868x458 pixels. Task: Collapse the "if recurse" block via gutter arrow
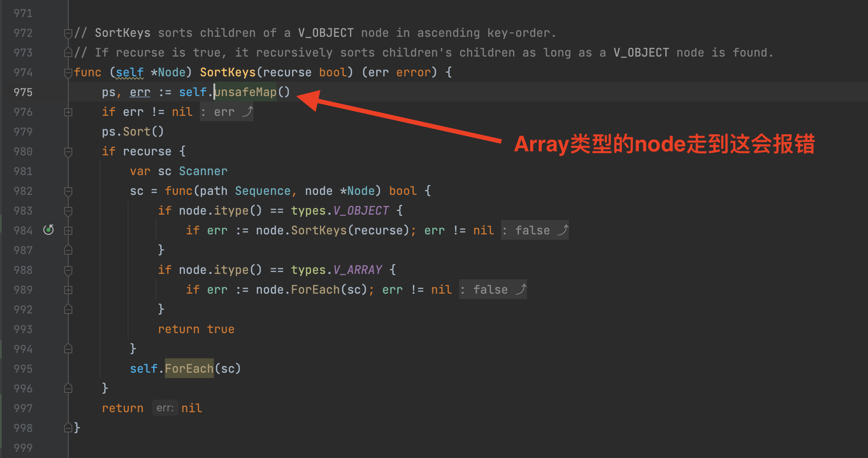(68, 151)
